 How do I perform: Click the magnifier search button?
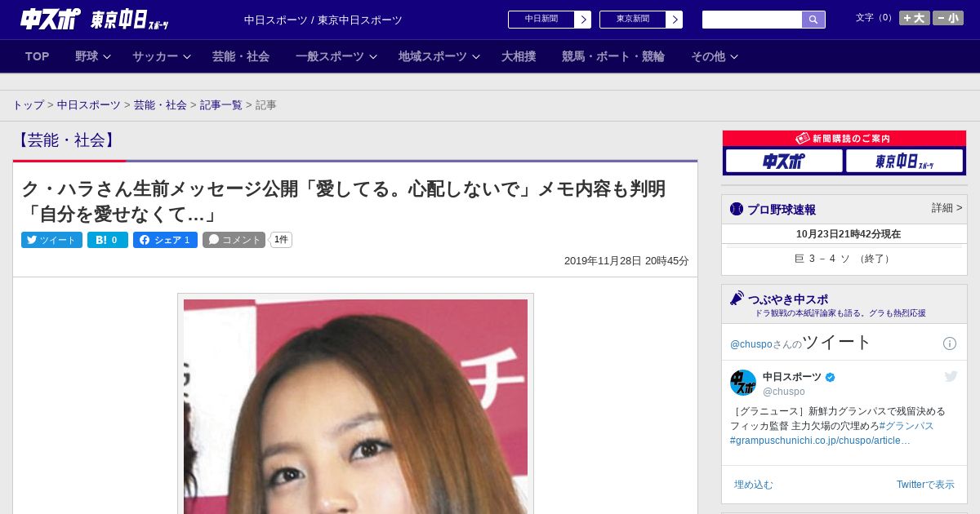[813, 20]
